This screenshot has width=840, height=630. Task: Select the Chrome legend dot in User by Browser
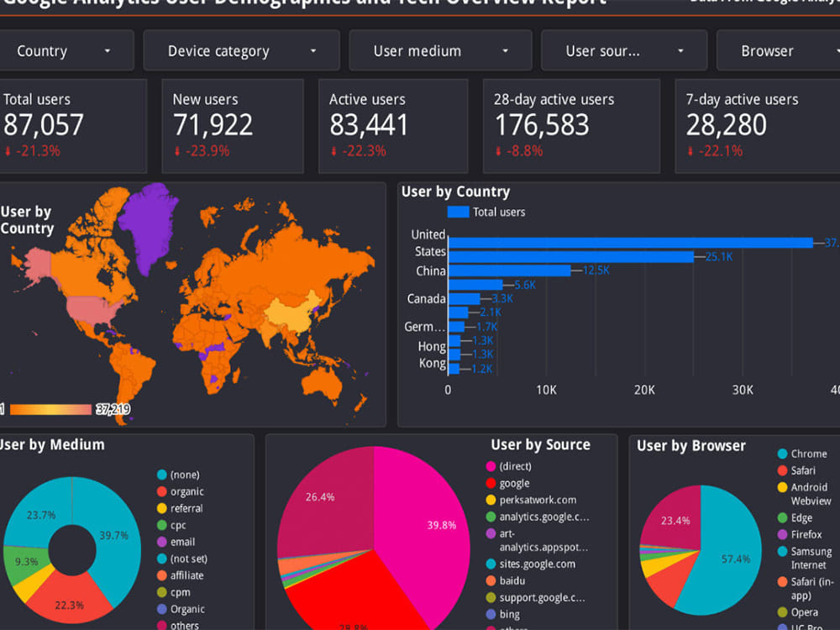click(781, 454)
